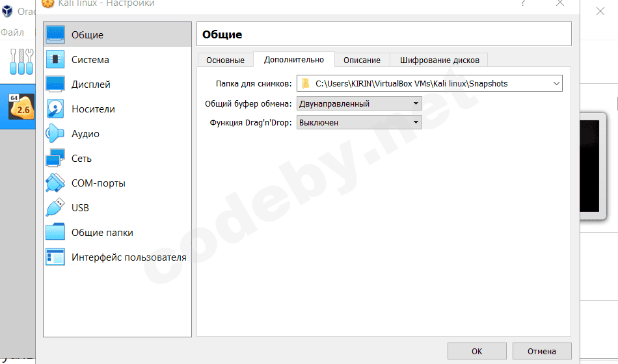Open the Общие папки settings category

point(118,233)
